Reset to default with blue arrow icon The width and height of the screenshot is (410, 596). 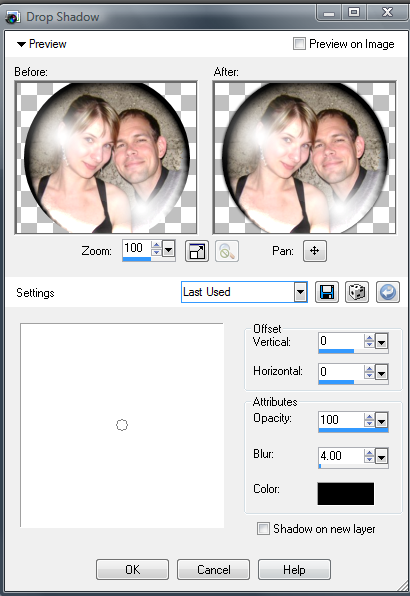(x=388, y=292)
